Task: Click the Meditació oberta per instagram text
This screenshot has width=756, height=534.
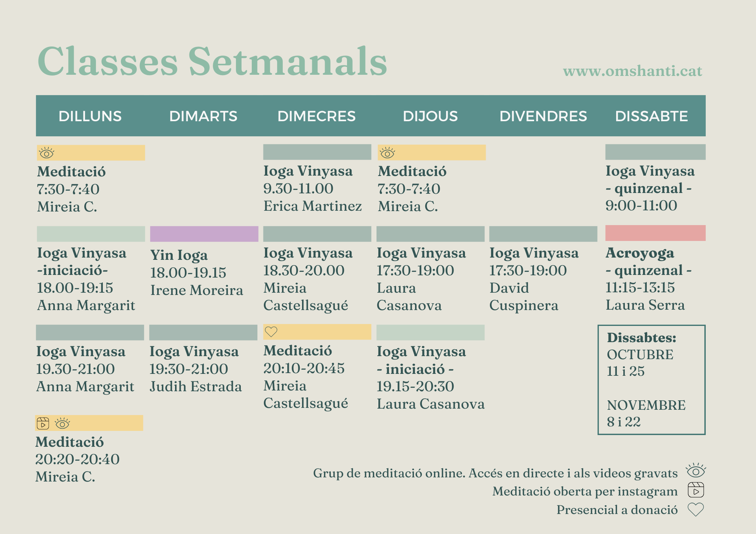Action: [x=585, y=491]
